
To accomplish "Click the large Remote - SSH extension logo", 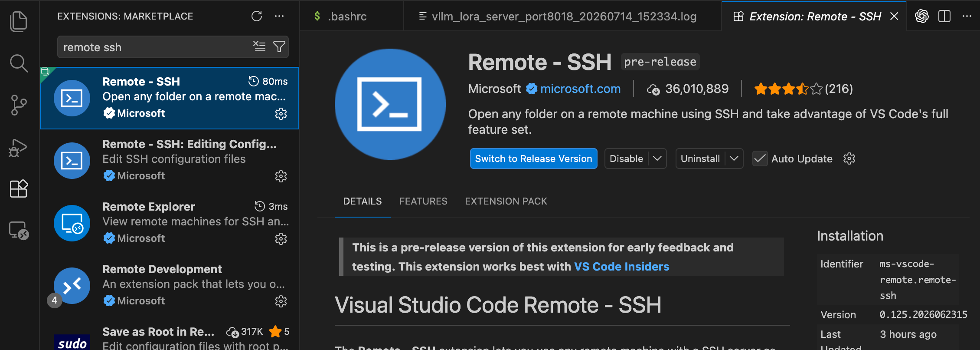I will click(x=390, y=104).
